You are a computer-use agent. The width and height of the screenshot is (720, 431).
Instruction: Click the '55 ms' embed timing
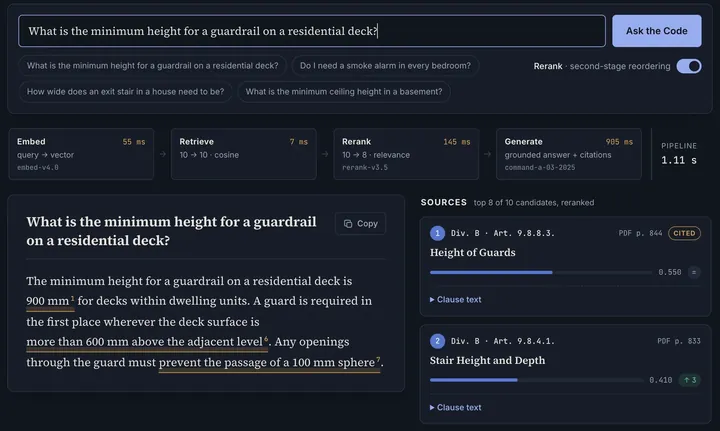coord(134,142)
